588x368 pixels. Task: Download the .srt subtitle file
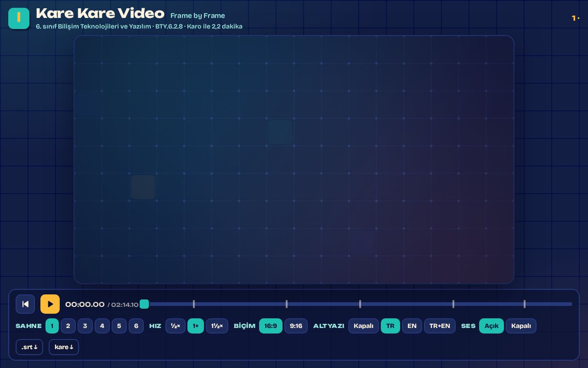pos(29,347)
